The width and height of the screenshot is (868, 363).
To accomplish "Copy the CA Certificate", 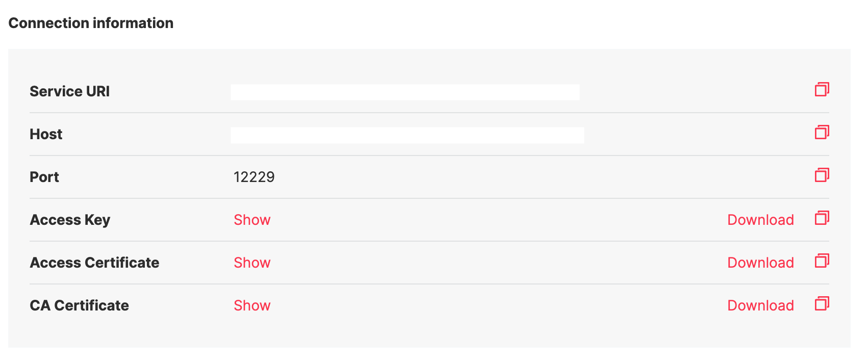I will (822, 304).
